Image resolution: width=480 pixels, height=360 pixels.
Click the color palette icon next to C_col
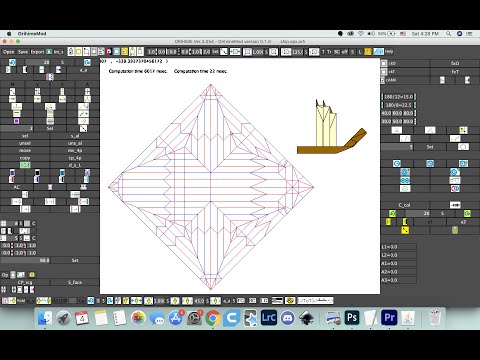(x=455, y=205)
